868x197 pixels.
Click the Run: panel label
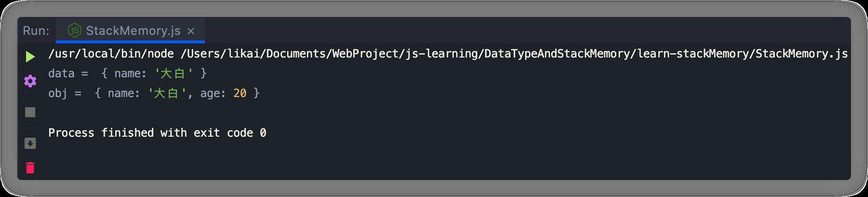coord(36,31)
